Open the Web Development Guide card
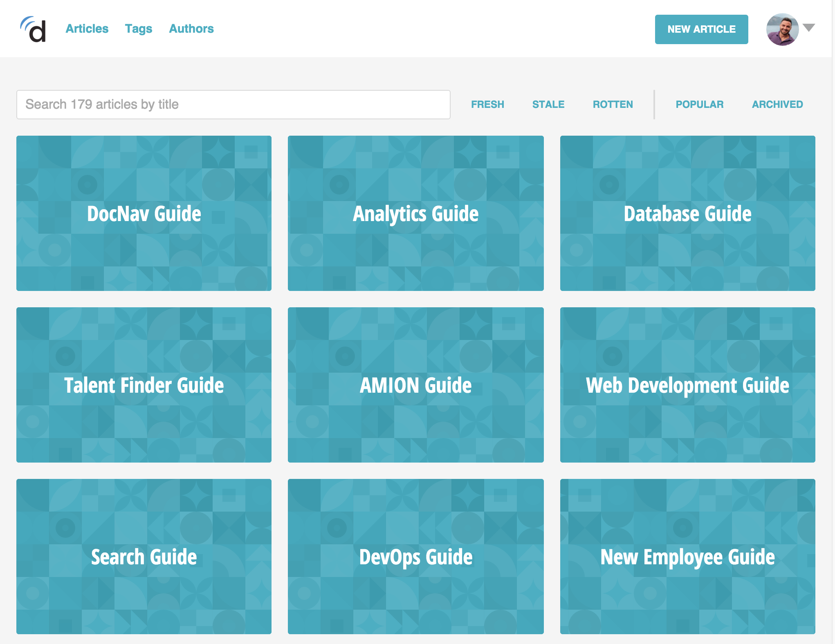The width and height of the screenshot is (835, 644). pos(688,385)
